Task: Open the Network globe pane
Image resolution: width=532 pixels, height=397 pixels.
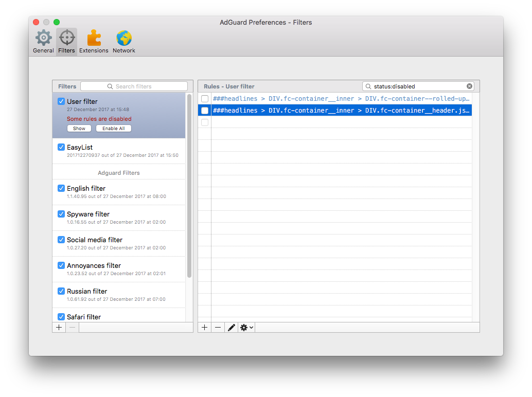Action: 124,42
